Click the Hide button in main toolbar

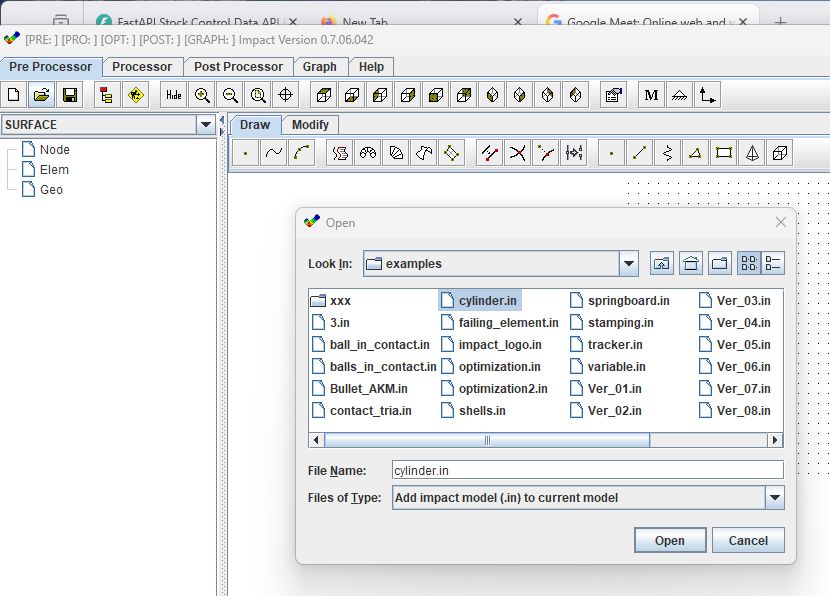coord(173,95)
